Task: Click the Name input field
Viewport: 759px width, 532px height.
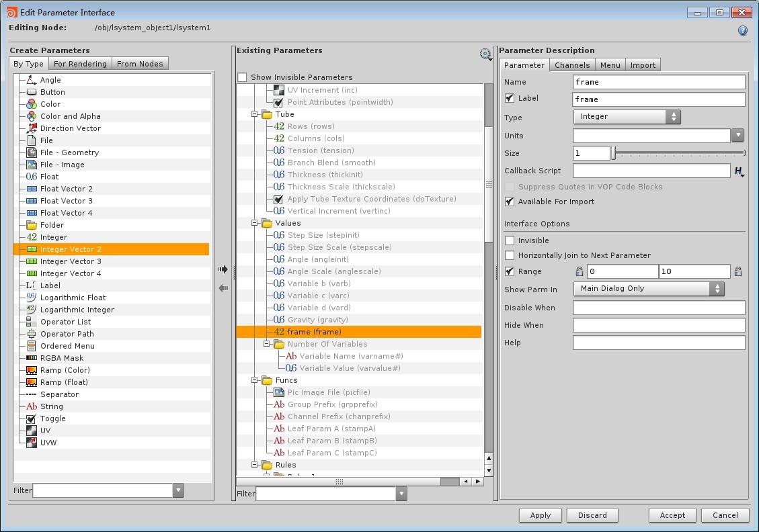Action: [x=659, y=82]
